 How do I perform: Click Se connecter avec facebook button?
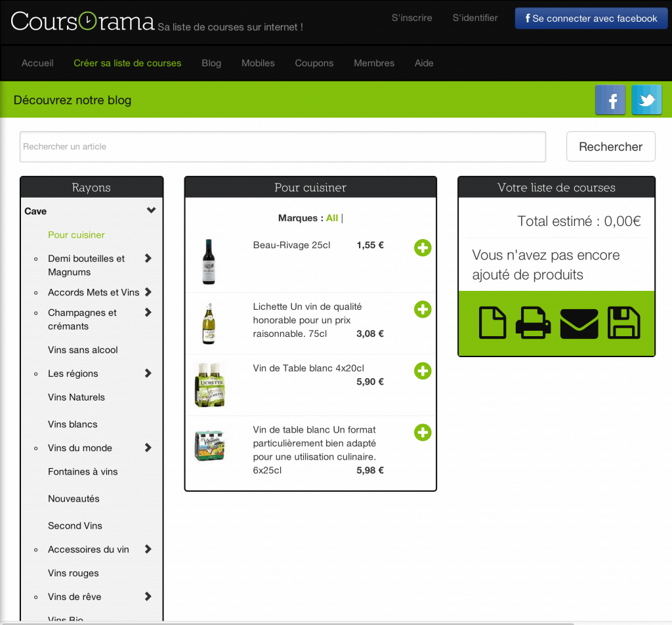pos(591,18)
